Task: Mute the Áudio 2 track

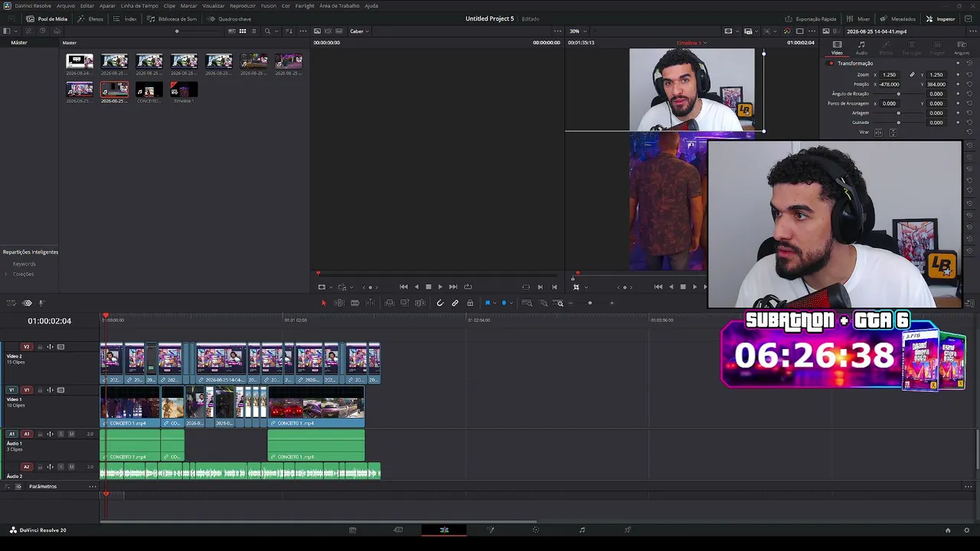Action: tap(71, 467)
